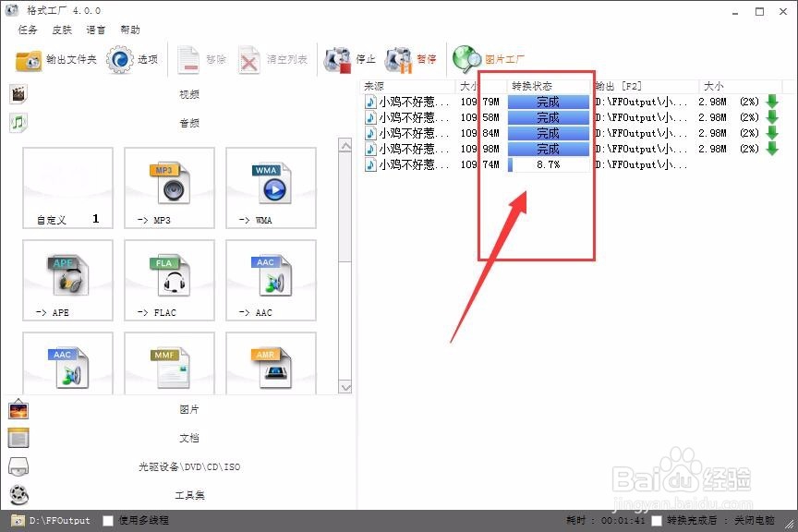Open the 任务 task menu

point(26,29)
